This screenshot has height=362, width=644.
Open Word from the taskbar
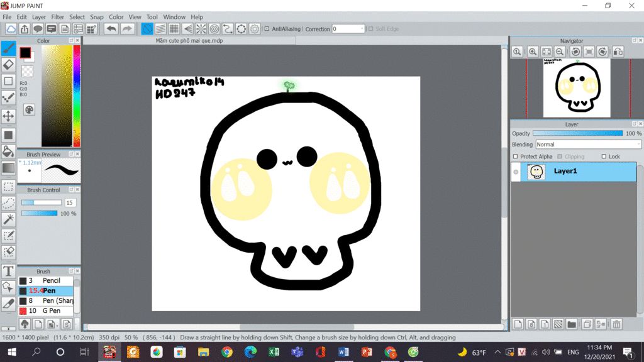coord(343,352)
